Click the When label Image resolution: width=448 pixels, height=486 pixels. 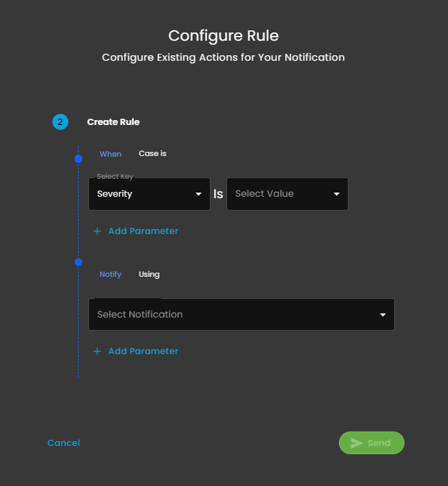[110, 154]
